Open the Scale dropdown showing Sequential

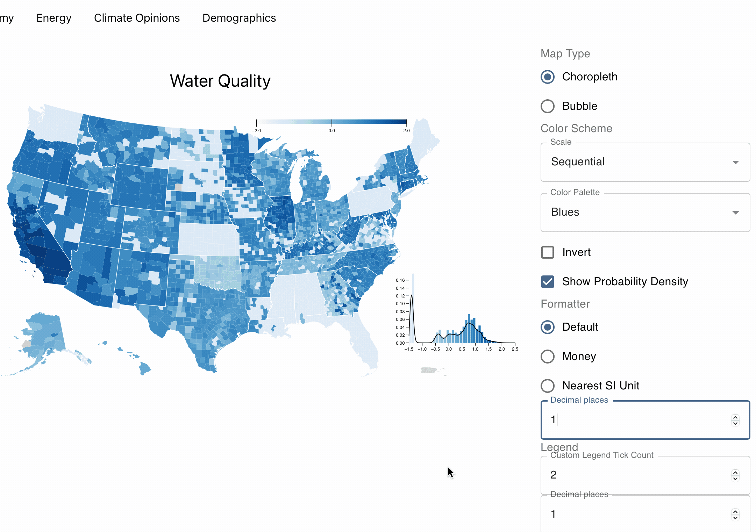point(645,162)
